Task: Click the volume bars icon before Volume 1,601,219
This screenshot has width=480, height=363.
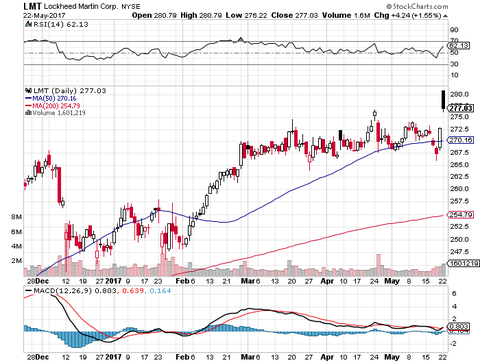Action: point(29,113)
